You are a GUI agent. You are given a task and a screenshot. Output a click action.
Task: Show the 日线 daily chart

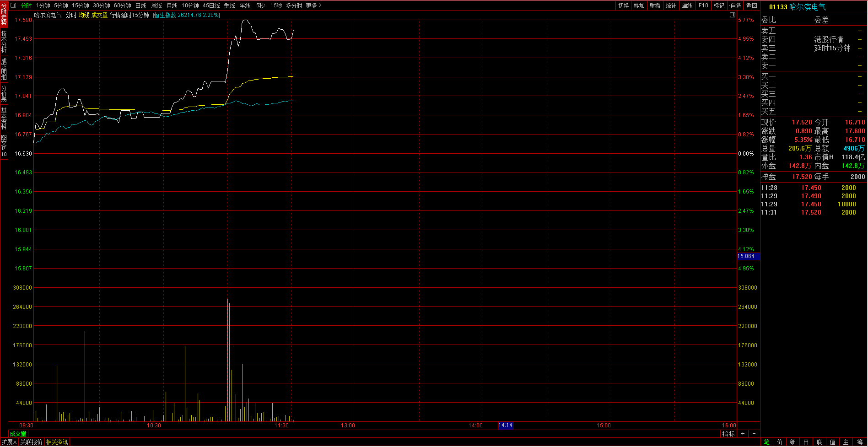[x=141, y=5]
